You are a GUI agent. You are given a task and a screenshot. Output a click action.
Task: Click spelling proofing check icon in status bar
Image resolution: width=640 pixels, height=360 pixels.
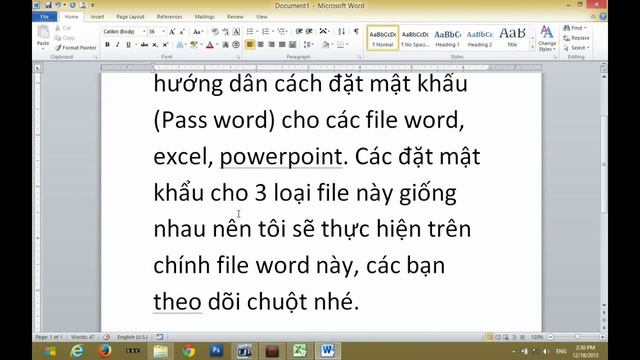click(x=107, y=337)
